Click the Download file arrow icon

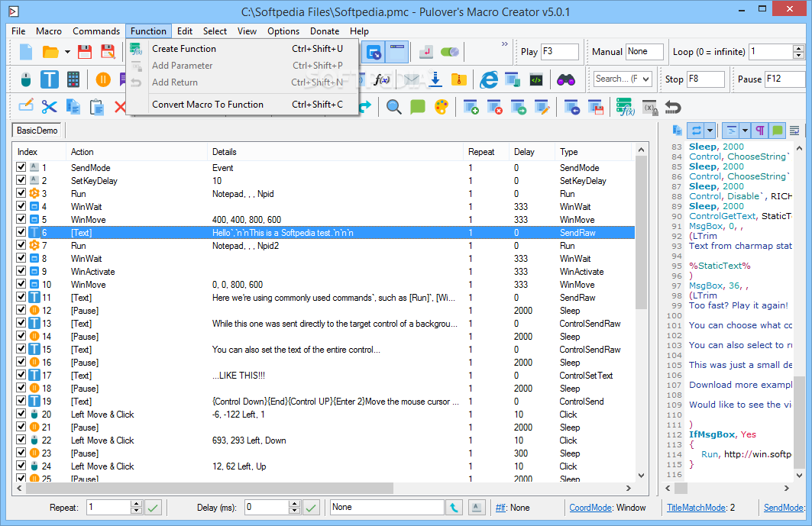(x=435, y=79)
